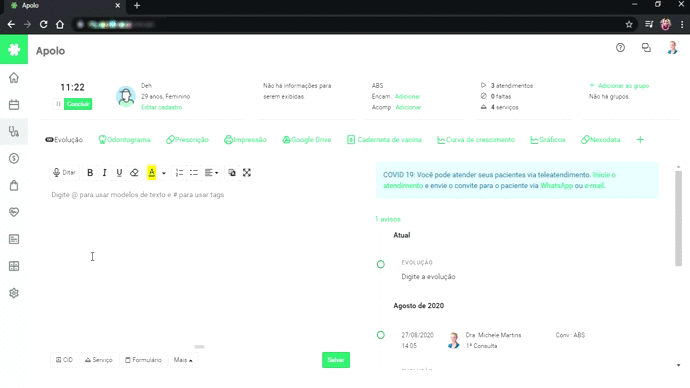Click the CID button
690x388 pixels.
coord(64,360)
